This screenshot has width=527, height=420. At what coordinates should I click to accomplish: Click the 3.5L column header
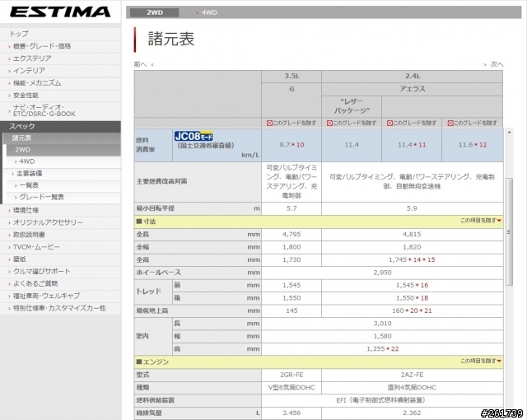291,77
